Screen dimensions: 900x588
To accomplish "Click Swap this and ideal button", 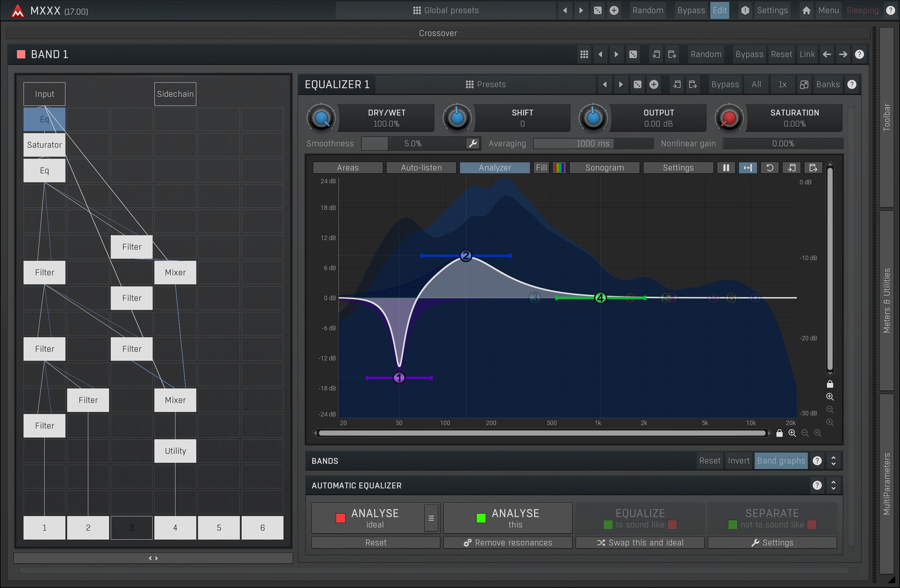I will (x=640, y=543).
